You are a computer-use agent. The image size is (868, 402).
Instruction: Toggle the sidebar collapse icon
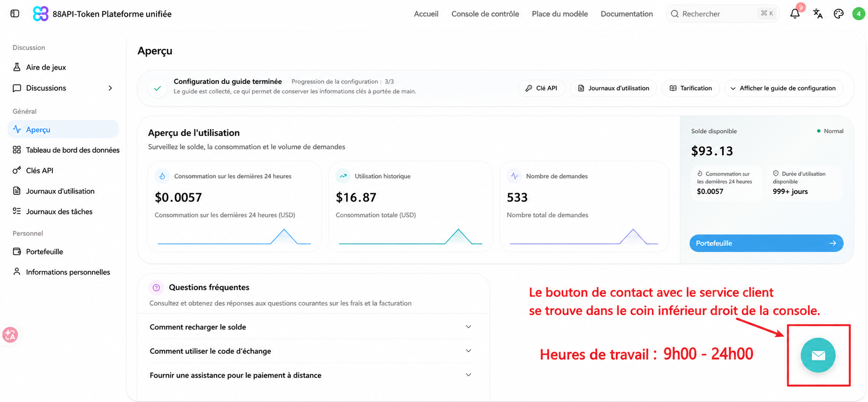pos(15,14)
